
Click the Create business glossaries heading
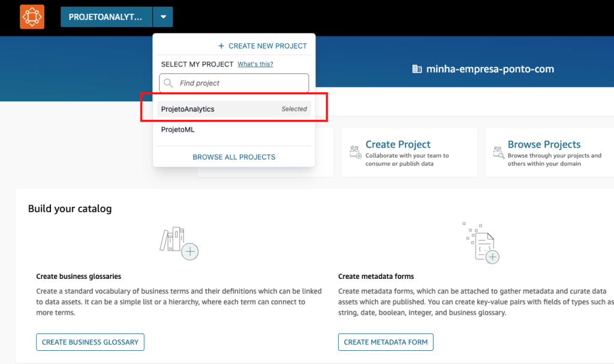[79, 276]
